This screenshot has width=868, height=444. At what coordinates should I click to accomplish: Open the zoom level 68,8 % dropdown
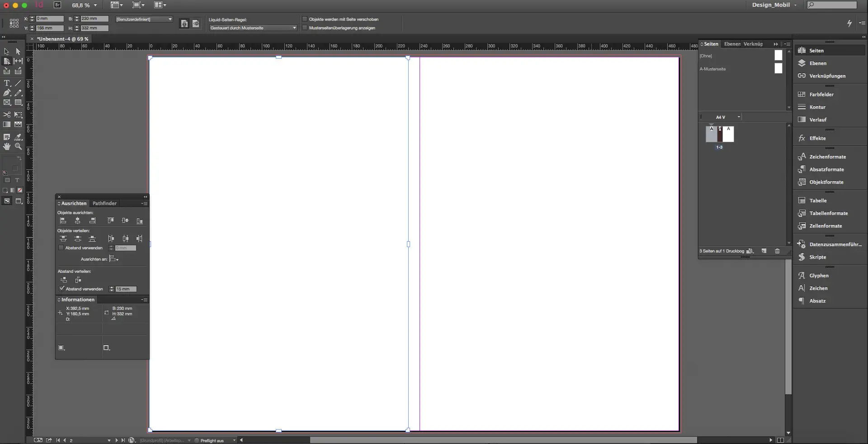click(x=95, y=5)
